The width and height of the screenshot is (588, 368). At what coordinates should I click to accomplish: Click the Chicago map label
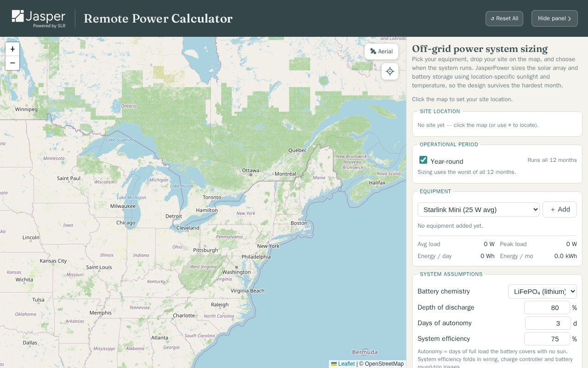click(126, 223)
